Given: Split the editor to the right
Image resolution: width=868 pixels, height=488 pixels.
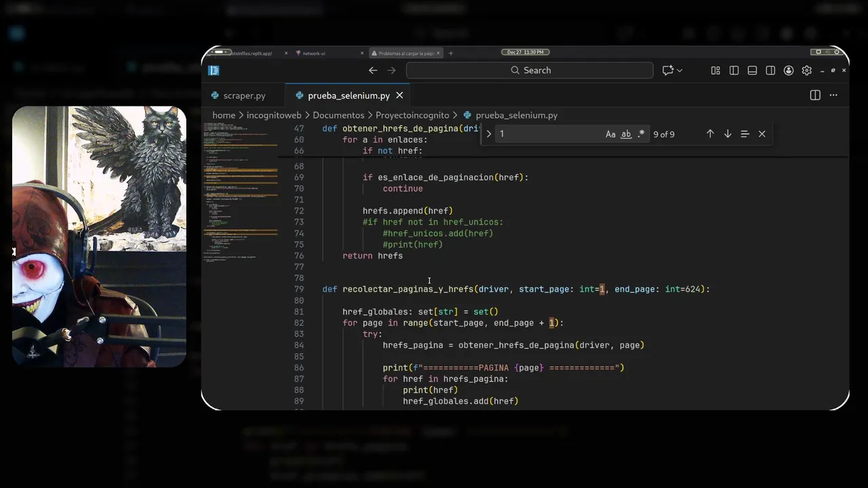Looking at the screenshot, I should 815,96.
